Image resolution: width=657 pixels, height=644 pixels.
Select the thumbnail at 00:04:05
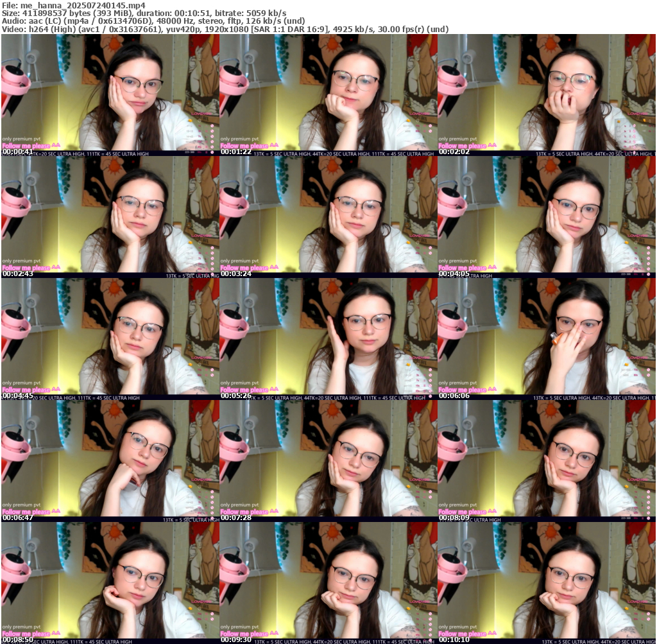click(547, 217)
